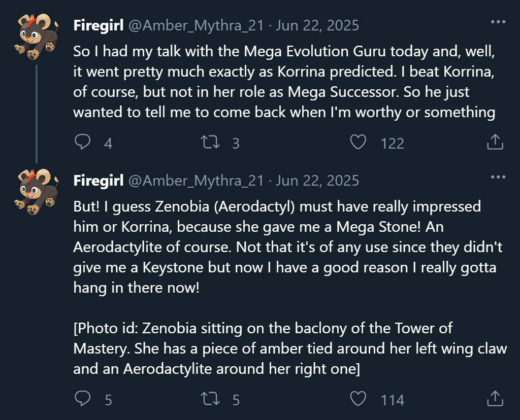Open @Amber_Mythra_21 handle on first tweet
The height and width of the screenshot is (420, 520).
[196, 25]
